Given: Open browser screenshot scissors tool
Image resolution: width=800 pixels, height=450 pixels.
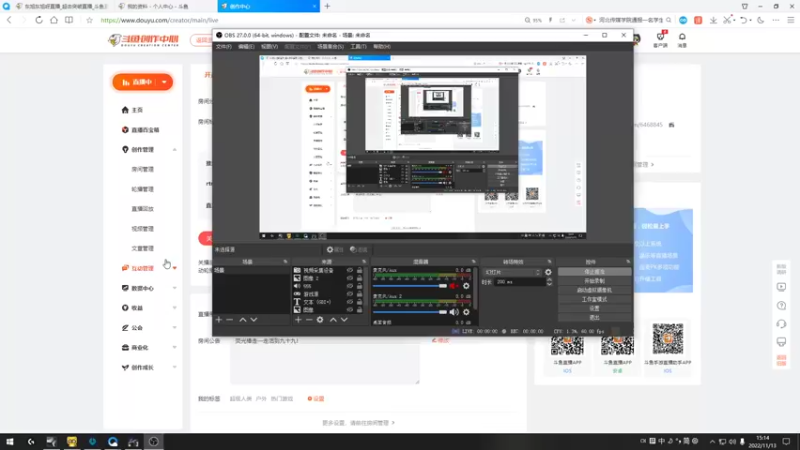Looking at the screenshot, I should point(728,20).
